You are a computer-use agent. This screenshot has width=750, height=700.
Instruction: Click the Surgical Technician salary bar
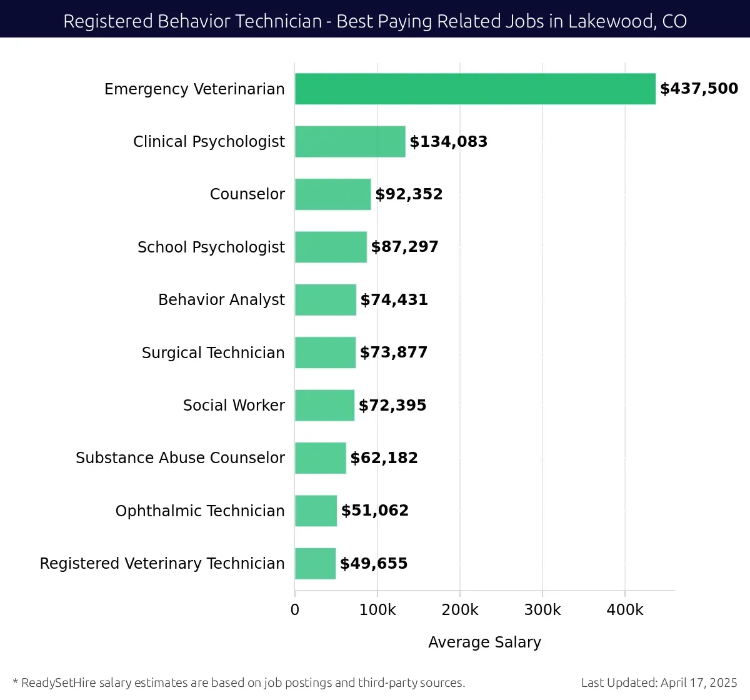click(325, 352)
